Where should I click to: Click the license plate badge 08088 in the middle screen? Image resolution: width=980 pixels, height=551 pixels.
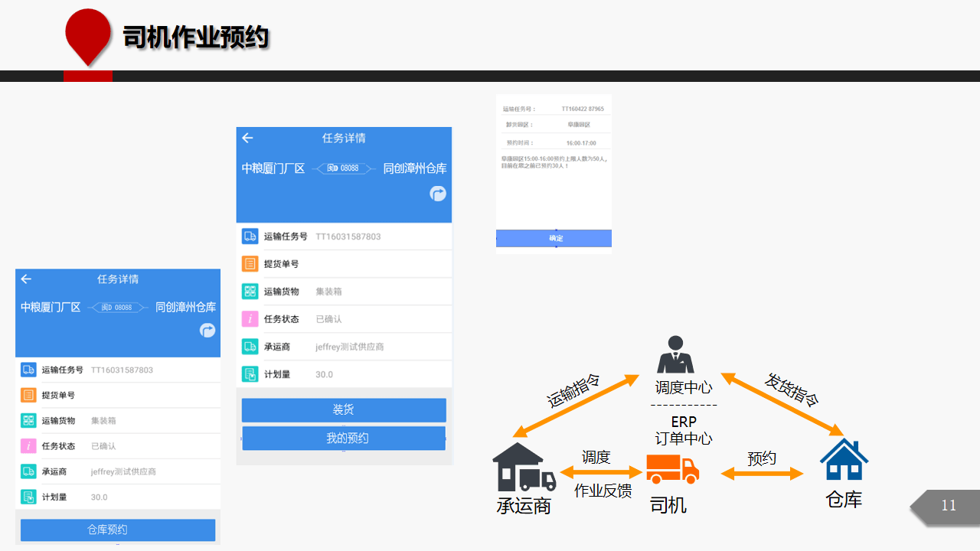pyautogui.click(x=343, y=168)
